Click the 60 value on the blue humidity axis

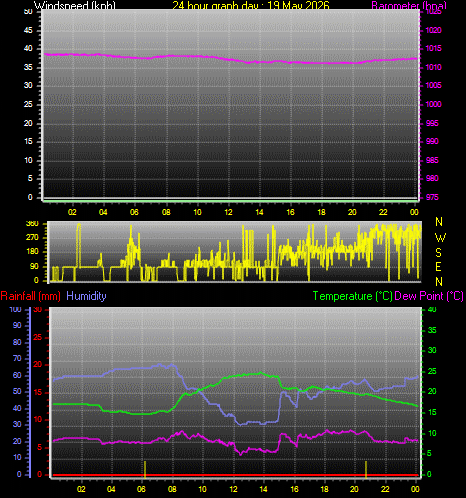click(x=17, y=375)
